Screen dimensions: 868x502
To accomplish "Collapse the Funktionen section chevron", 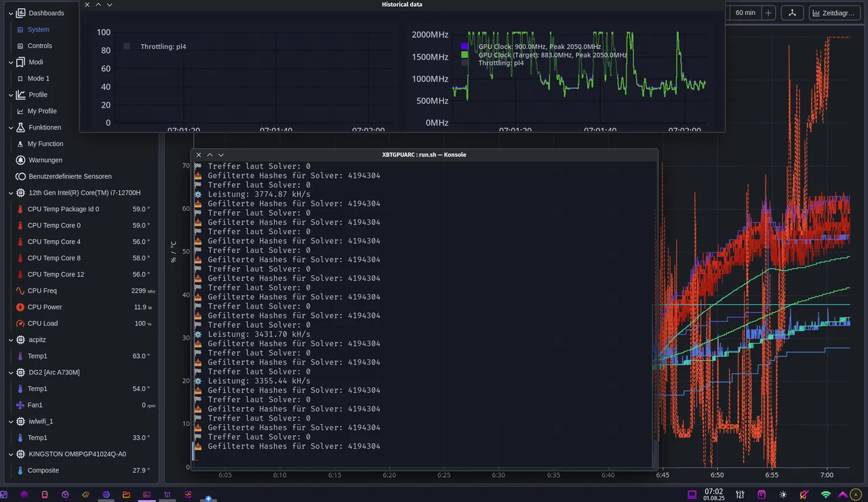I will [x=10, y=128].
